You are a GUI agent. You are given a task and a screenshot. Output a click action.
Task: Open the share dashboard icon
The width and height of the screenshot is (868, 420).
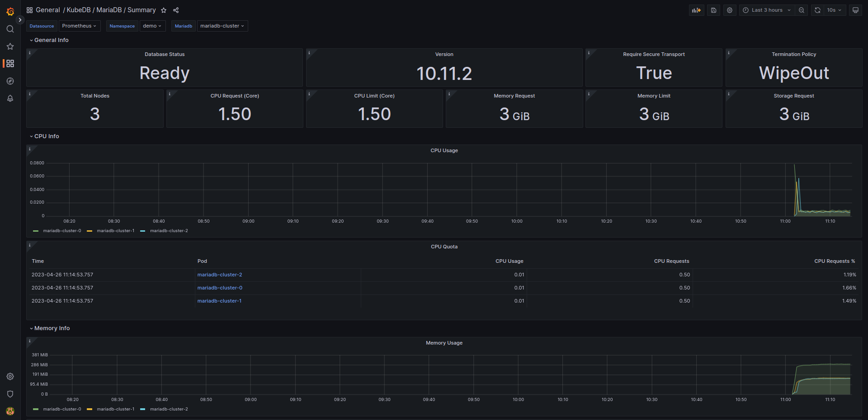176,10
